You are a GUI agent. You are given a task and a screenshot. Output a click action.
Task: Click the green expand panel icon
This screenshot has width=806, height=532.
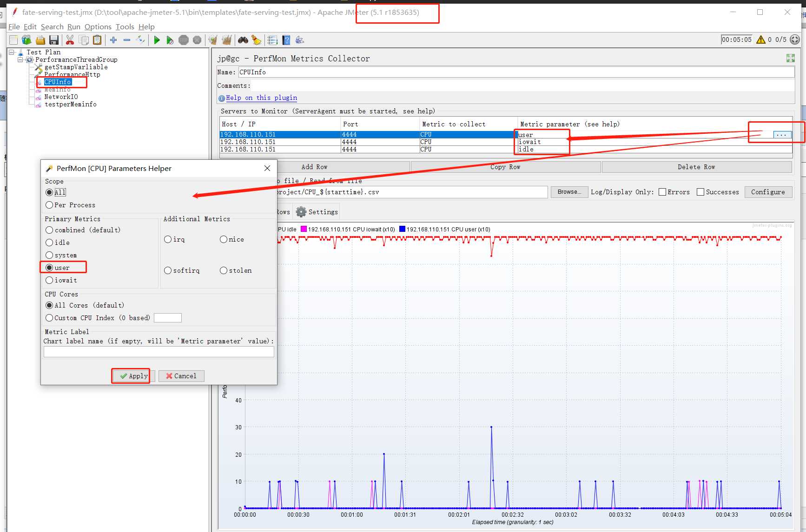tap(790, 58)
